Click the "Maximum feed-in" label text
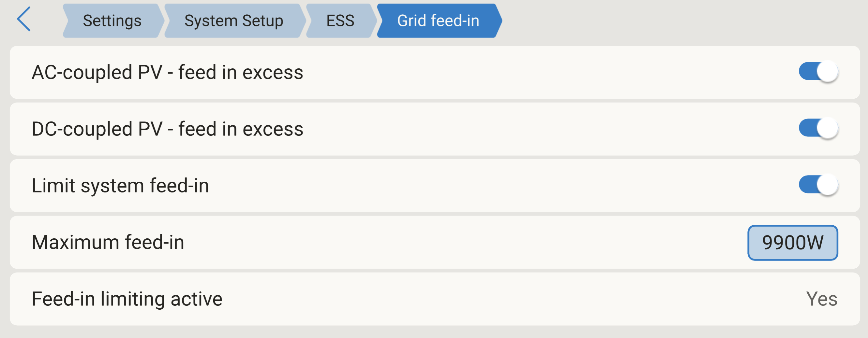Screen dimensions: 868x338 [108, 242]
